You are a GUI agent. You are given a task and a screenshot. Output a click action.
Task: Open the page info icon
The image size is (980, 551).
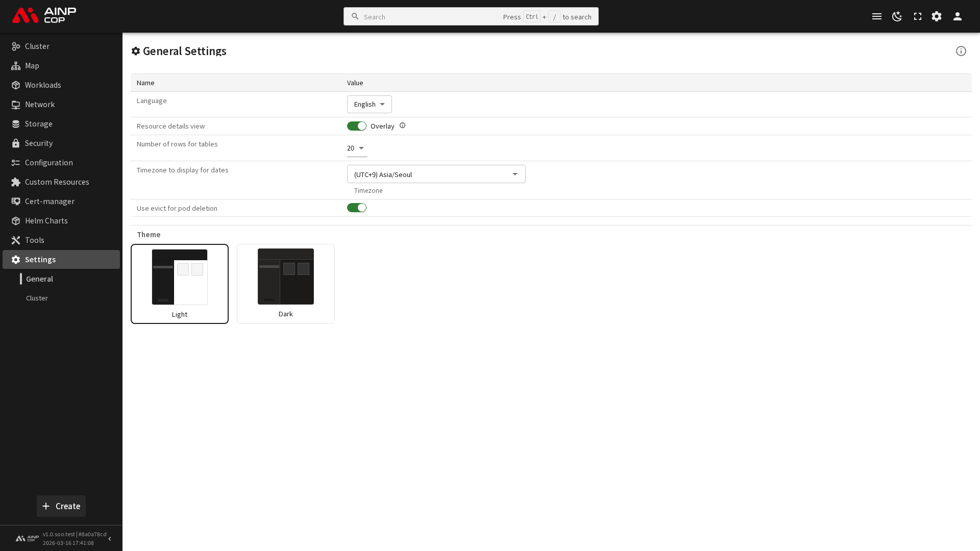coord(961,51)
